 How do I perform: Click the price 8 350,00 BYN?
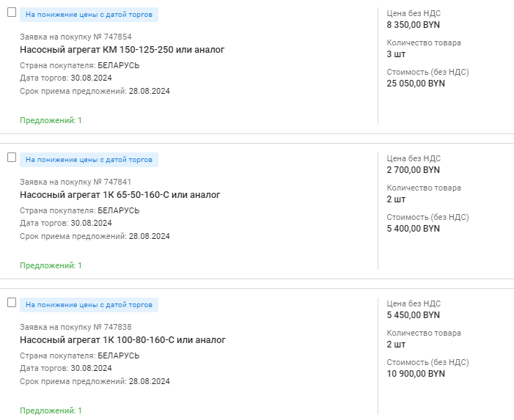(413, 25)
